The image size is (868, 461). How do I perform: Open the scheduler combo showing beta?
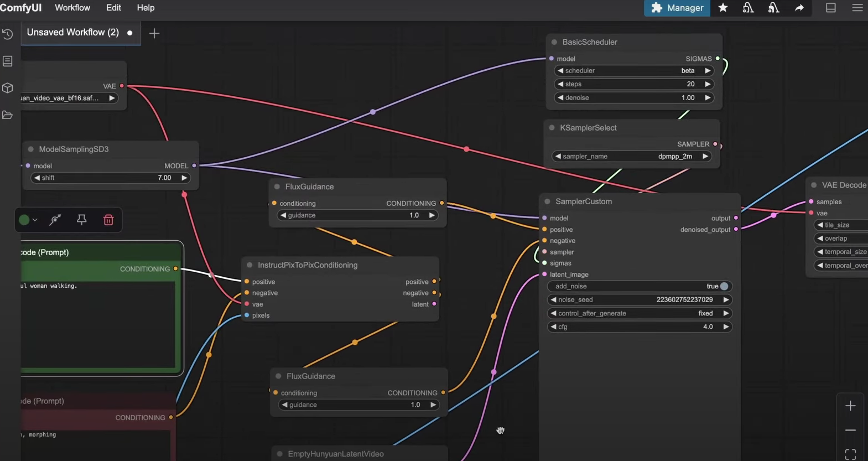pos(633,71)
